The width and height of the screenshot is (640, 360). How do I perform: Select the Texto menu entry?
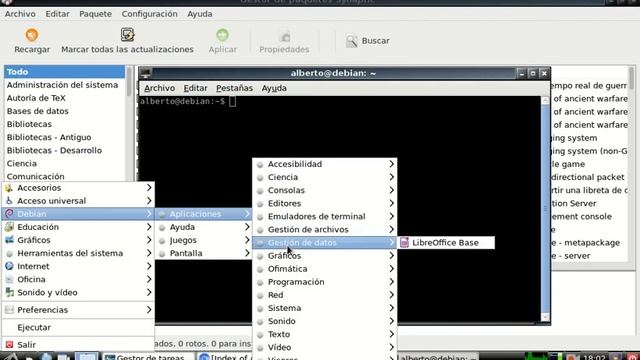[x=324, y=334]
